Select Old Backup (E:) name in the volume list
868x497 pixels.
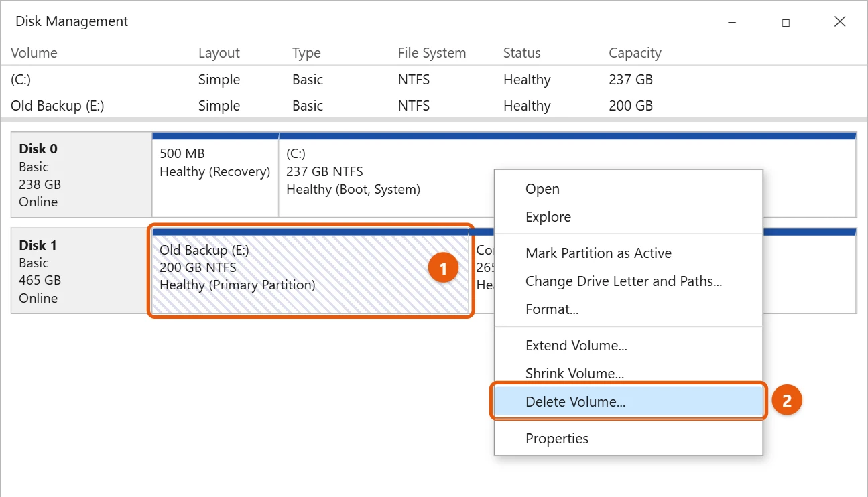tap(58, 106)
